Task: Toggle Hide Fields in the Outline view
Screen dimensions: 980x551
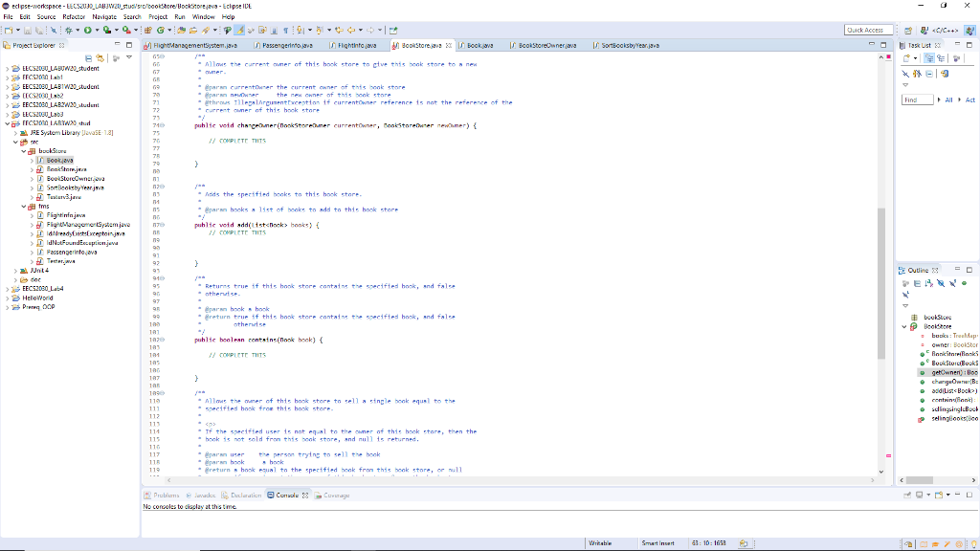Action: tap(941, 283)
